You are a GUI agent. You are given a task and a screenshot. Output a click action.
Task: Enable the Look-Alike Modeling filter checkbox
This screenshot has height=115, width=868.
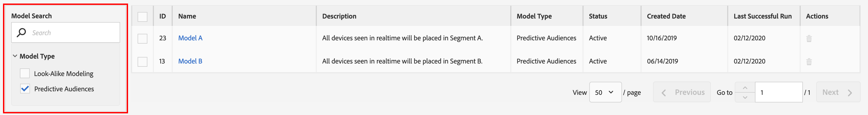click(x=25, y=74)
